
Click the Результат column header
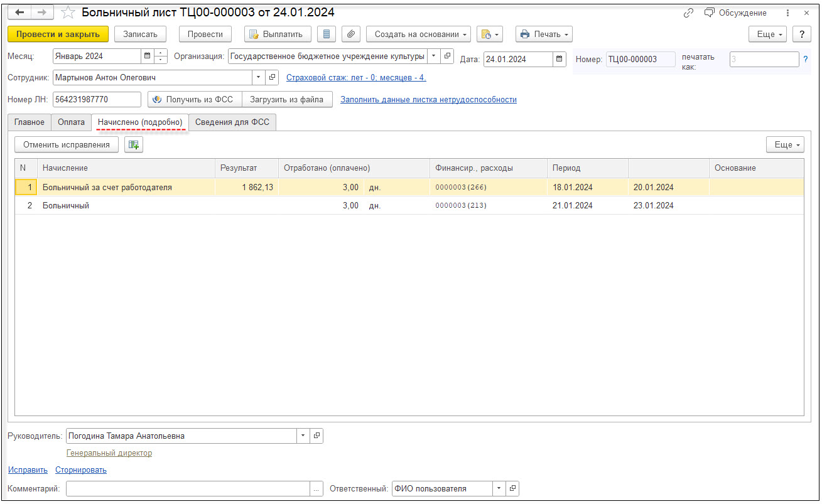pos(247,168)
